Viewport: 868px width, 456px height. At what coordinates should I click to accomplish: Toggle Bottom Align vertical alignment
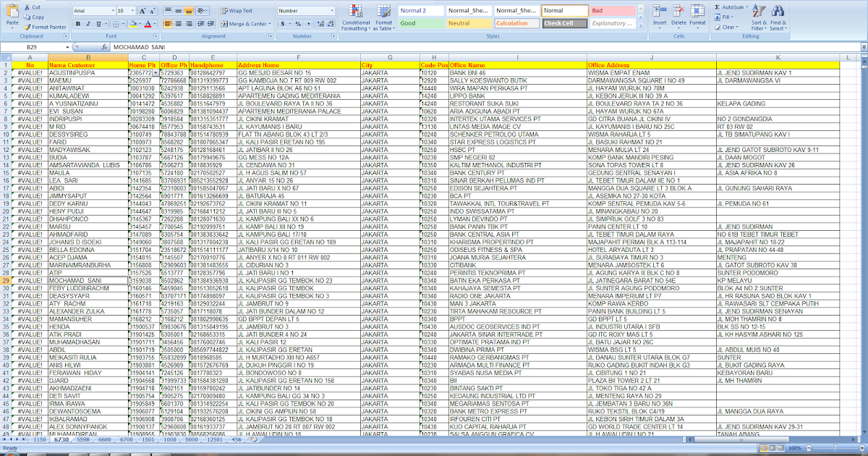click(188, 11)
